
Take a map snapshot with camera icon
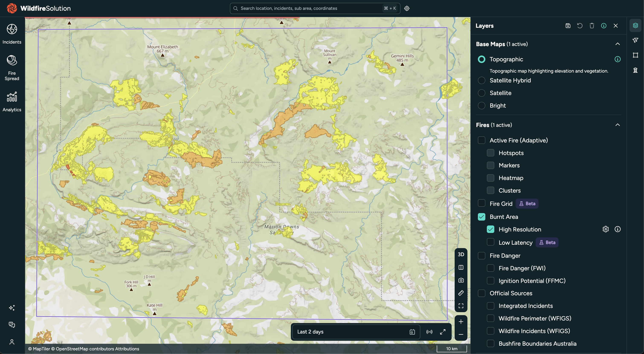[461, 280]
